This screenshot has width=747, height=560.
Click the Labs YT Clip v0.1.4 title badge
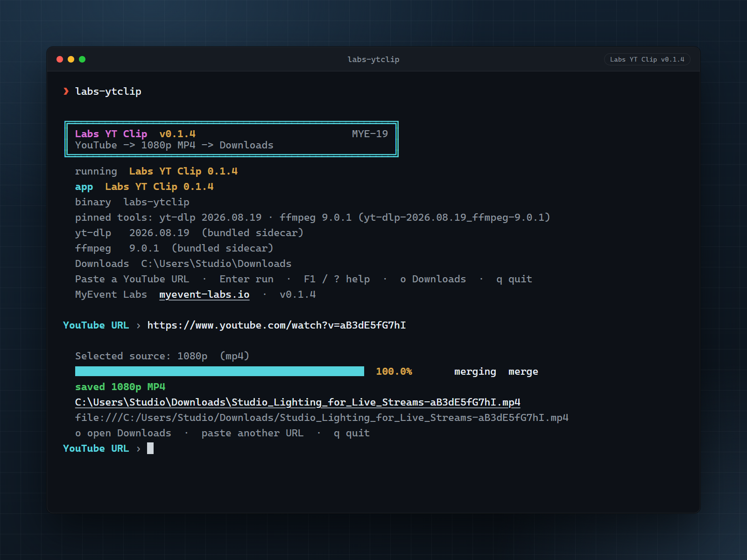[x=647, y=59]
